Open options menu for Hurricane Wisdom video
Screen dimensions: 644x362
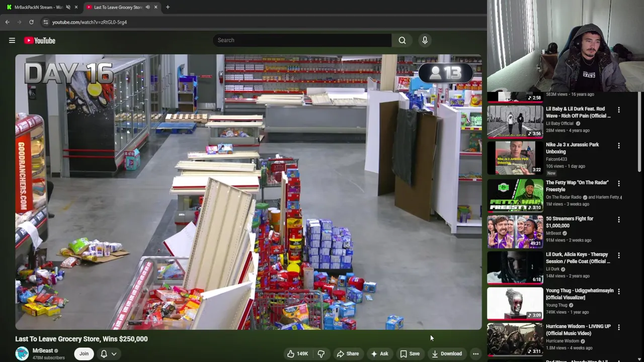(x=619, y=327)
